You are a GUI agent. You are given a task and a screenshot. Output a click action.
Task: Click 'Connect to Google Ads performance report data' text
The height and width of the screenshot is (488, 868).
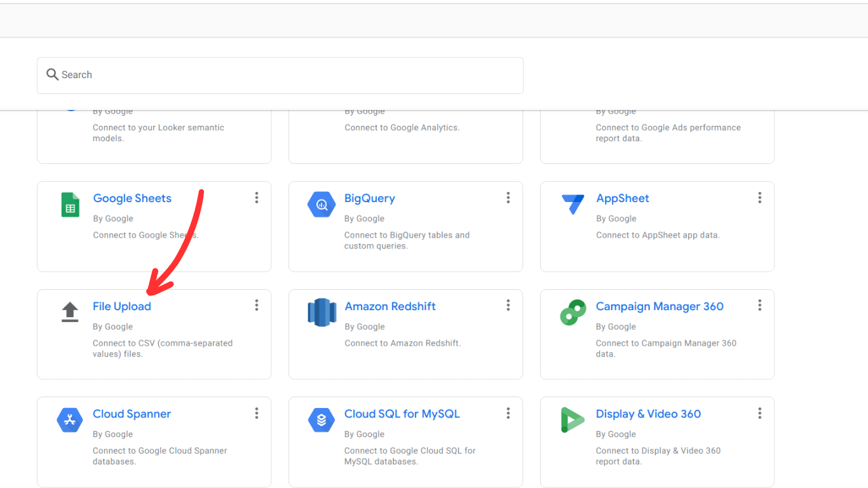(x=668, y=133)
